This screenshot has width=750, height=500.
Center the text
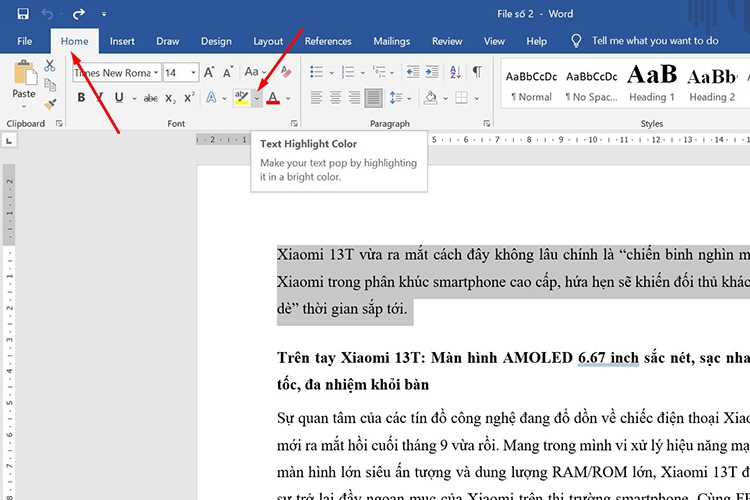pos(335,98)
